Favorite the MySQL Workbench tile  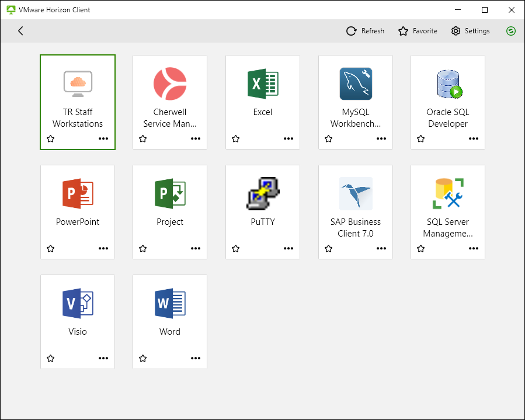[328, 138]
